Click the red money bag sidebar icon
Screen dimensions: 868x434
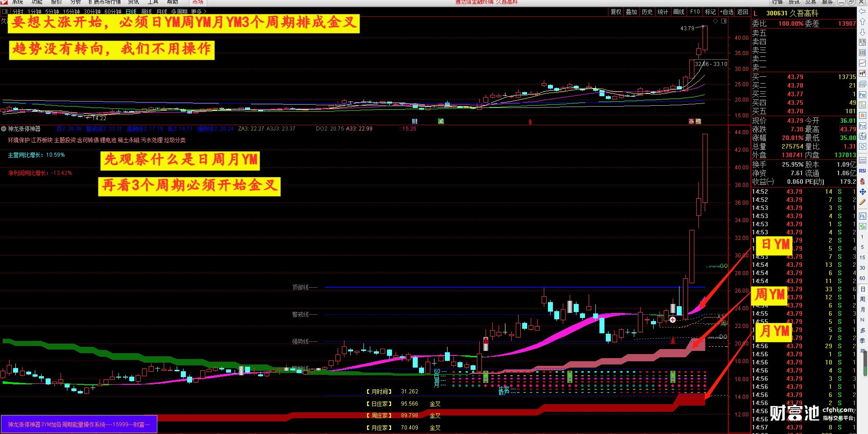[x=863, y=181]
